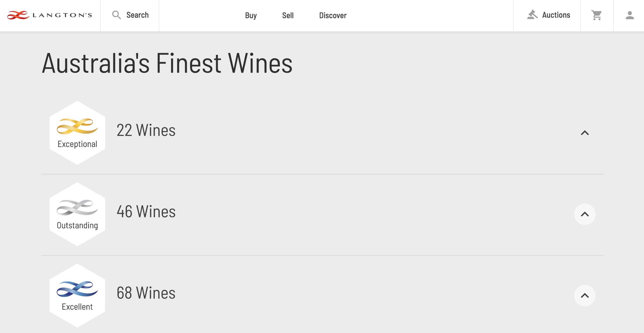Collapse the Outstanding 46 Wines section
Screen dimensions: 644x333
pyautogui.click(x=585, y=214)
